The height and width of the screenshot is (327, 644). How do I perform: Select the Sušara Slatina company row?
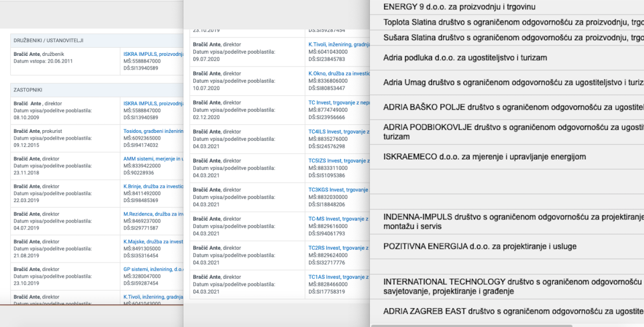tap(507, 38)
